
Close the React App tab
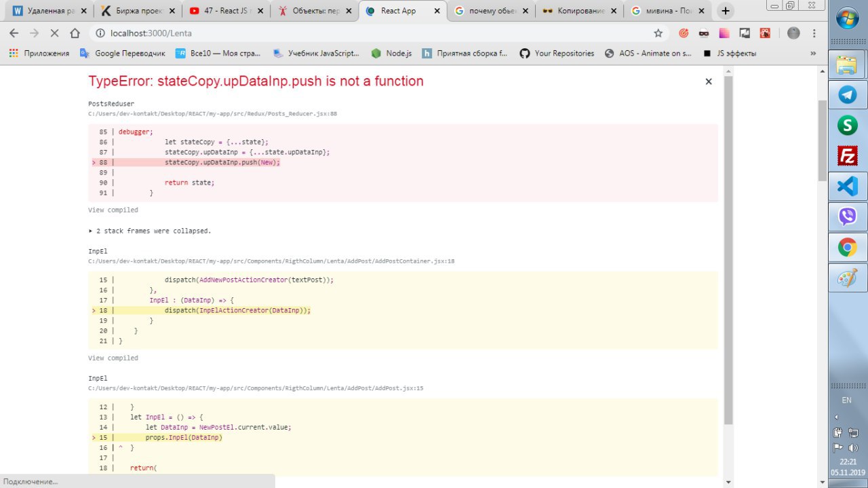point(437,11)
